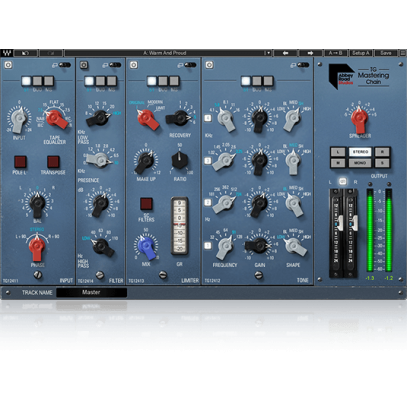This screenshot has width=407, height=408.
Task: Toggle Tone band 1 on/off button
Action: point(208,246)
